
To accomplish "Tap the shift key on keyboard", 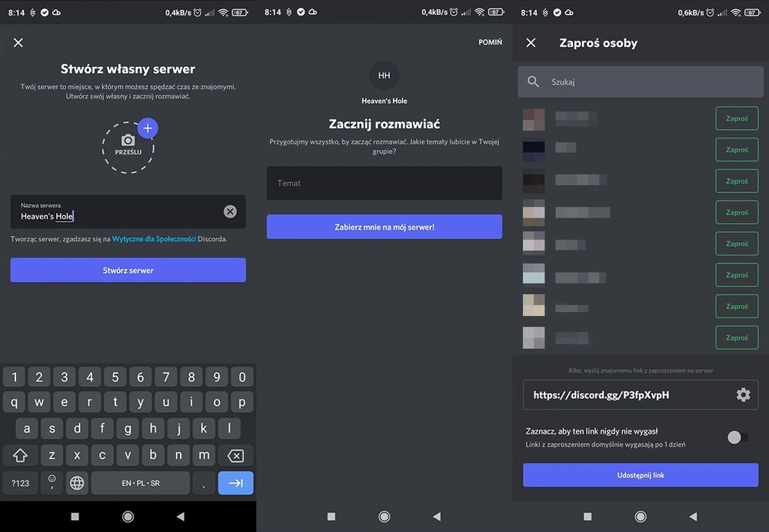I will 20,456.
